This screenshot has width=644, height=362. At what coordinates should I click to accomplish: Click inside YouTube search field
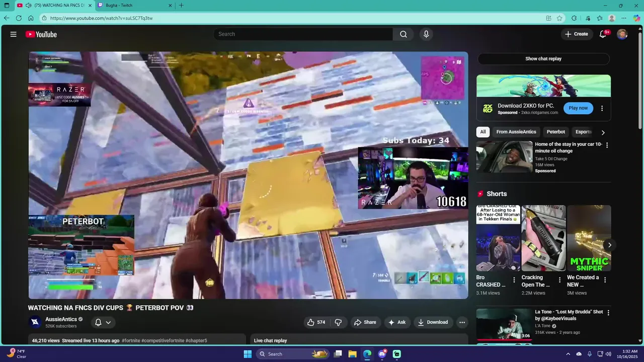click(x=303, y=34)
